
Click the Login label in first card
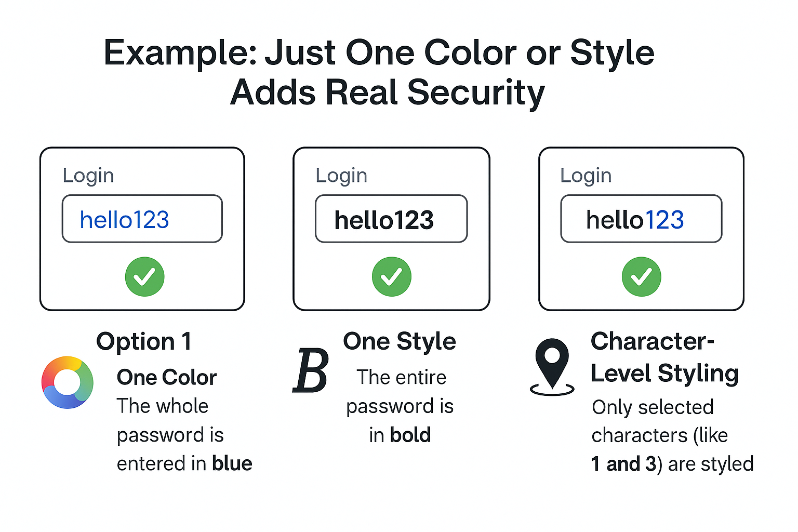tap(88, 176)
